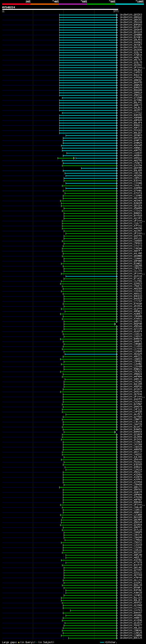The image size is (146, 644).
Task: Select hit label UniRef100_C6H889
Action: (x=131, y=241)
